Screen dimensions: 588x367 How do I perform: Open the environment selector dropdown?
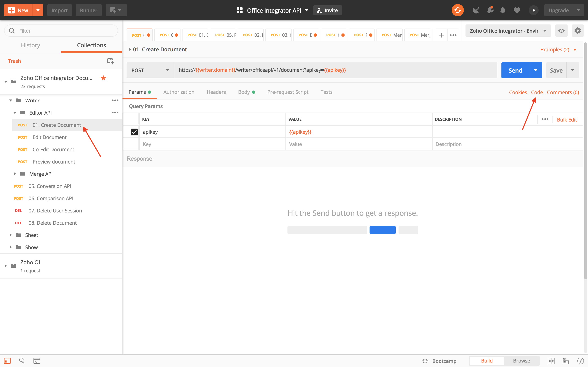pos(508,31)
